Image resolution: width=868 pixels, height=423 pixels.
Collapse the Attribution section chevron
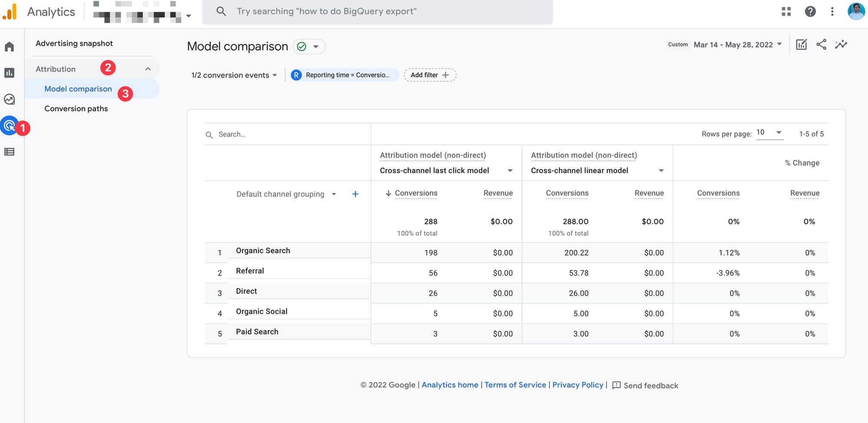point(148,69)
